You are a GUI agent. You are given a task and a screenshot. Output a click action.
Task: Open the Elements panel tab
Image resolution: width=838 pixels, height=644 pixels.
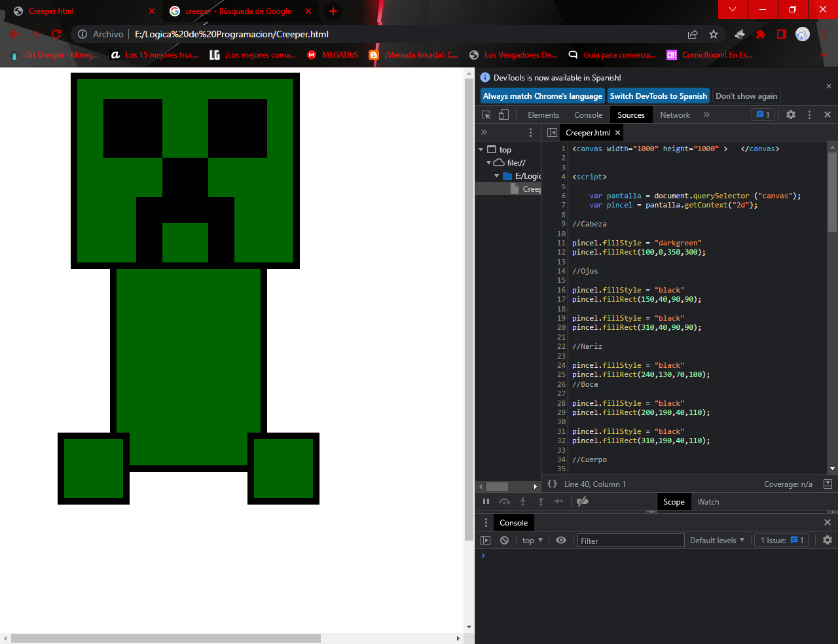click(x=543, y=115)
